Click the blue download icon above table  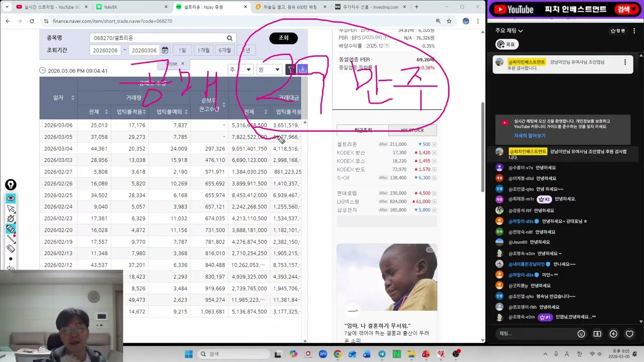pyautogui.click(x=302, y=69)
